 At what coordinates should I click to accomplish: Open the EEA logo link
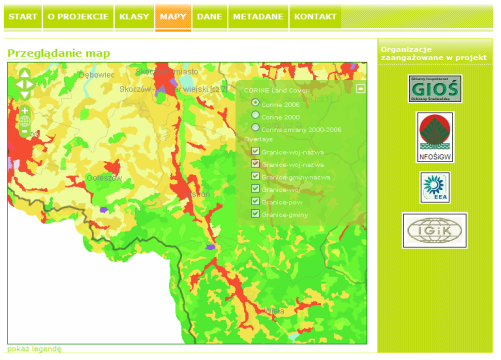coord(435,188)
